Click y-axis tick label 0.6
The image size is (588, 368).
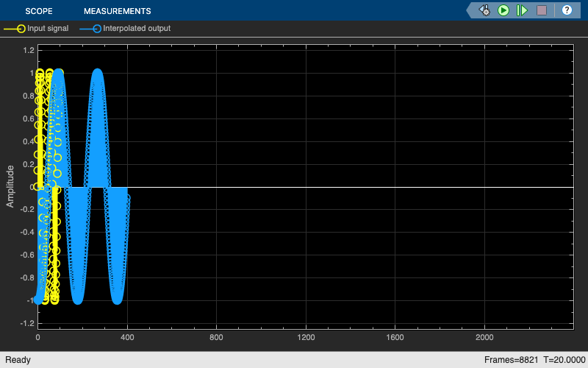29,118
